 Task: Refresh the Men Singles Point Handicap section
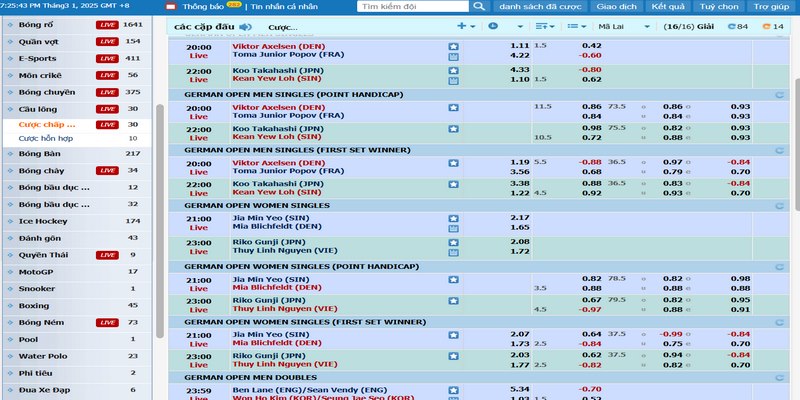[x=779, y=94]
